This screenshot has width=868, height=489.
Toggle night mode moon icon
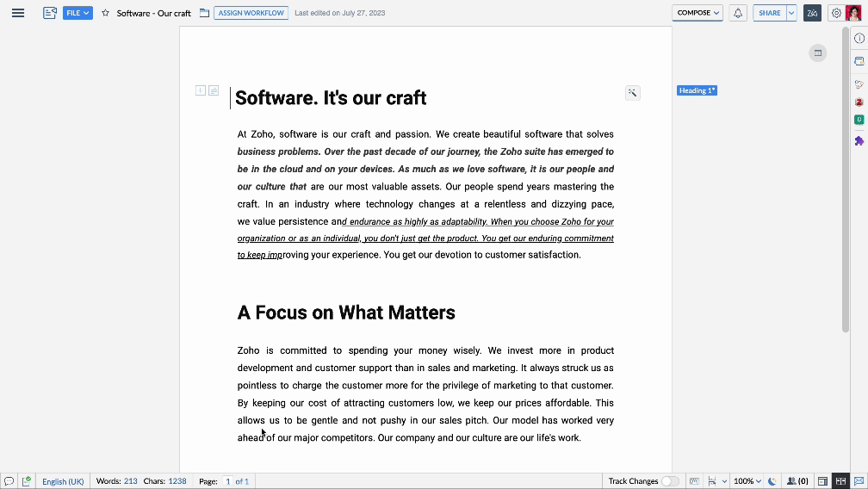click(772, 481)
